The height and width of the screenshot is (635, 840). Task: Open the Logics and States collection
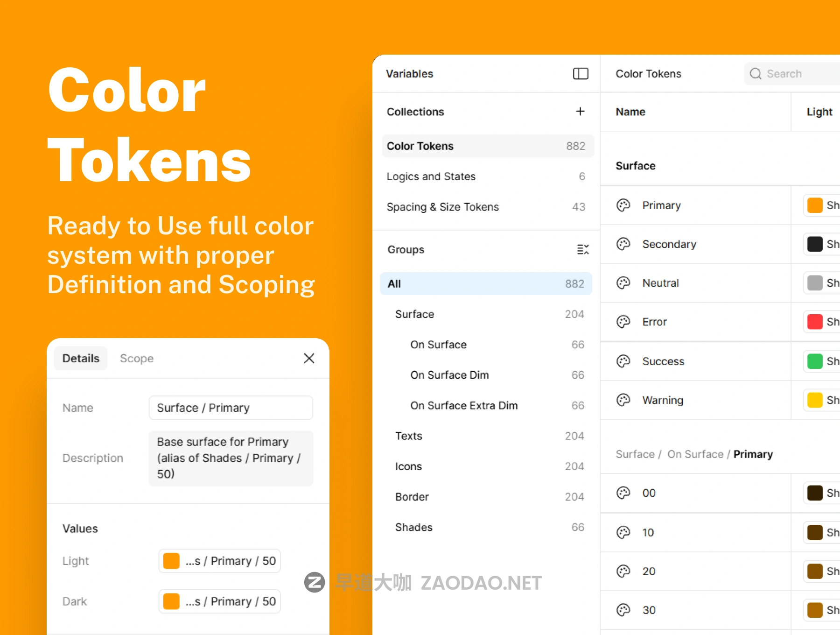[x=431, y=176]
